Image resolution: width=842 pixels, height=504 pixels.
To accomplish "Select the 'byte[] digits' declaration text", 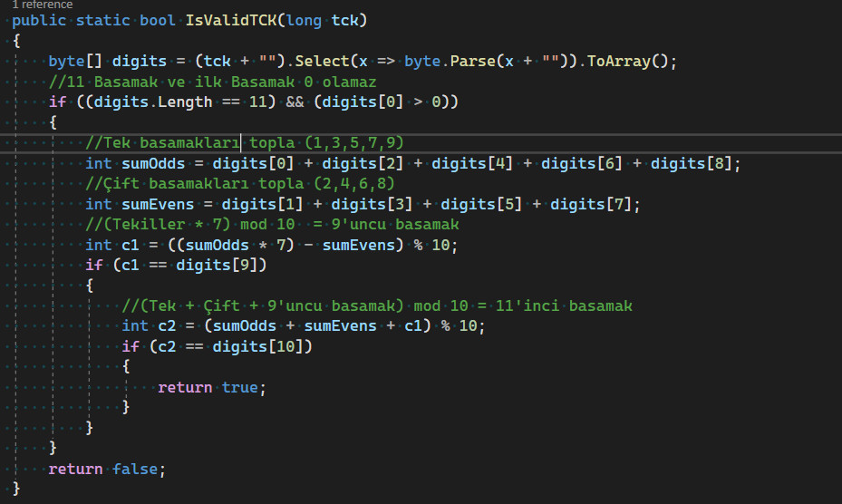I will (x=107, y=62).
